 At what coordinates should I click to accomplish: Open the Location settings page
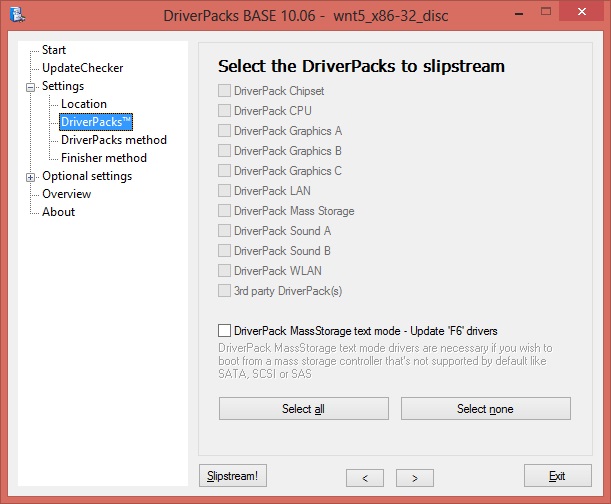coord(84,104)
